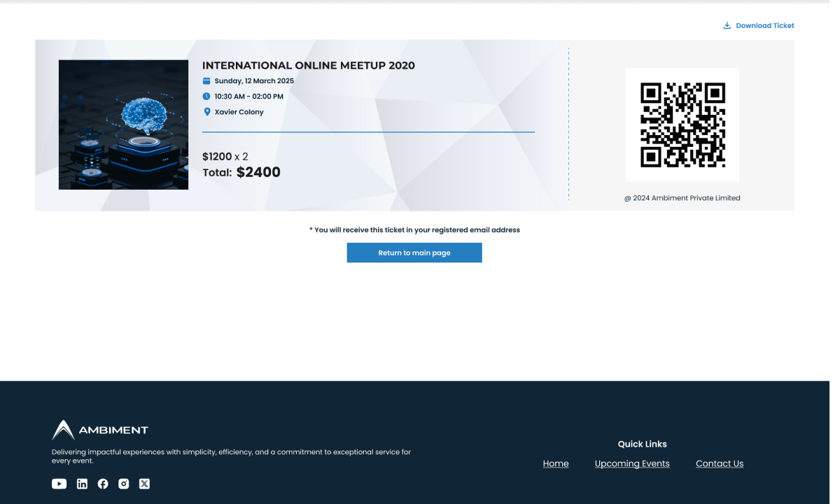The image size is (840, 504).
Task: Click the time 10:30 AM - 02:00 PM
Action: click(x=248, y=97)
